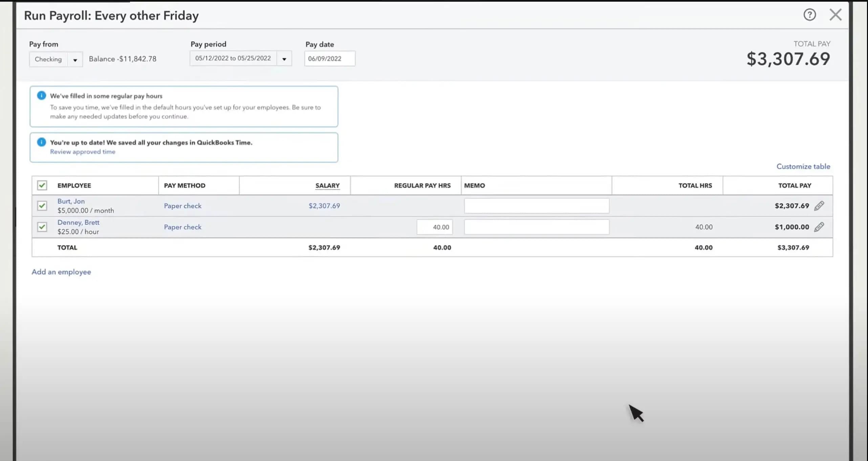868x461 pixels.
Task: Click the REGULAR PAY HRS column header
Action: [422, 186]
